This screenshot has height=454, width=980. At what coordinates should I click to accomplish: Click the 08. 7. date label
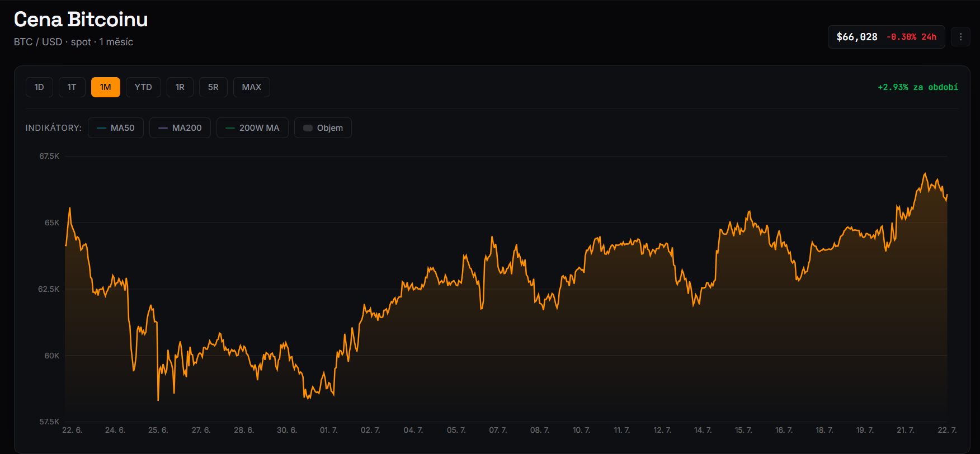(x=540, y=430)
